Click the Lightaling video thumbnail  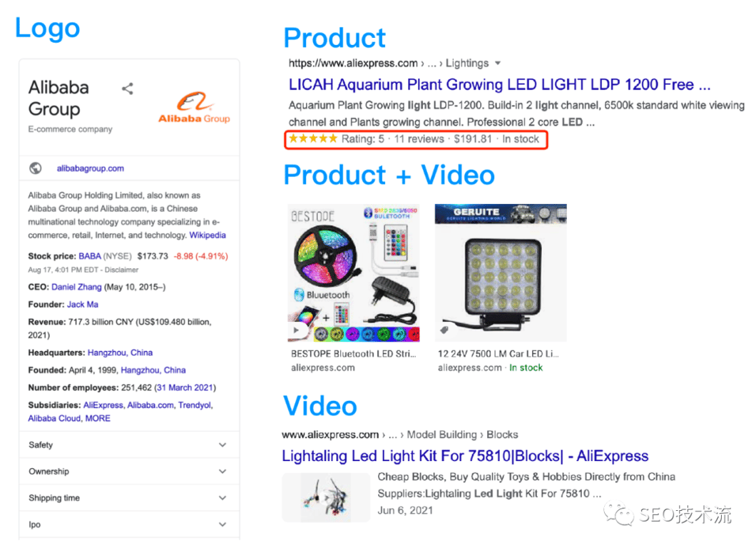coord(326,497)
